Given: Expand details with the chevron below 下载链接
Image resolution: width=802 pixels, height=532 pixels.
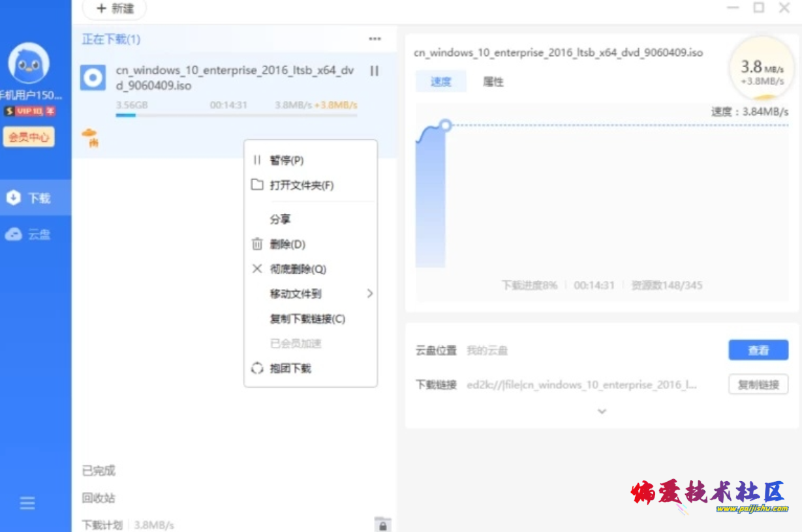Looking at the screenshot, I should click(x=602, y=411).
